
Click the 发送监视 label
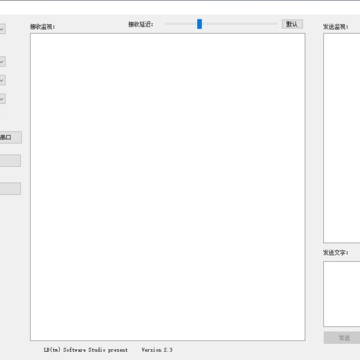pos(335,27)
